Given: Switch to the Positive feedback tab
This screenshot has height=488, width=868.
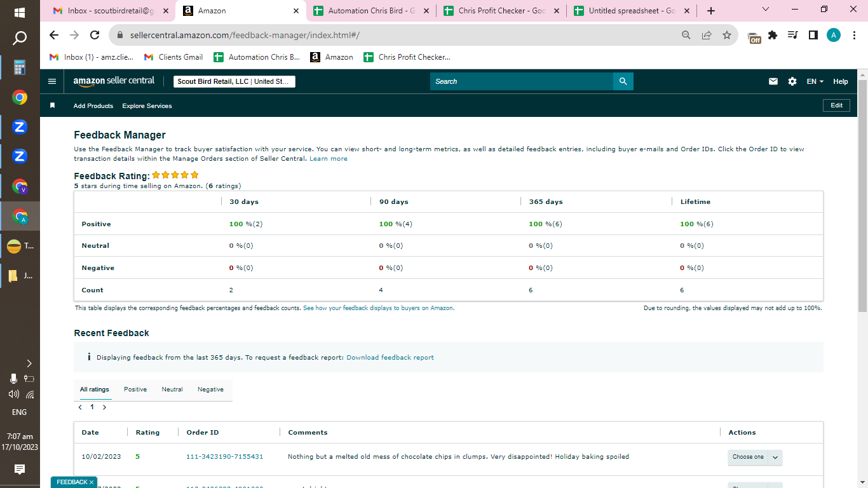Looking at the screenshot, I should click(x=135, y=390).
